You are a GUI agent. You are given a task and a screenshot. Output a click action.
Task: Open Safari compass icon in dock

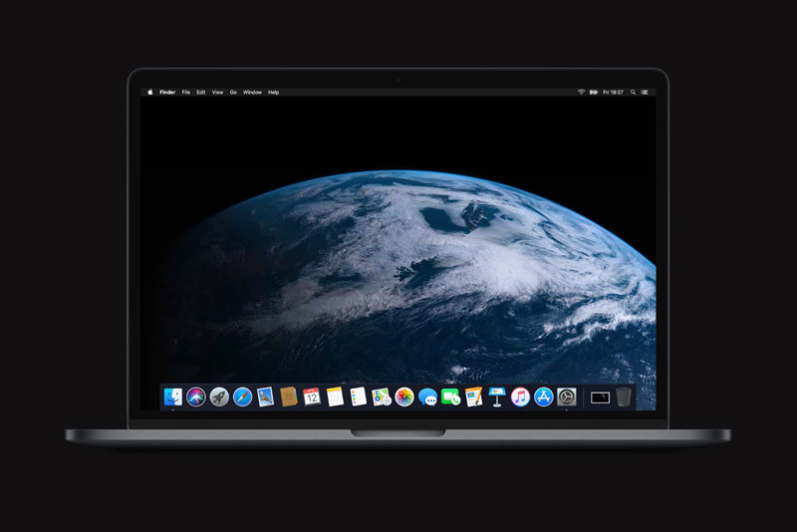click(x=242, y=397)
